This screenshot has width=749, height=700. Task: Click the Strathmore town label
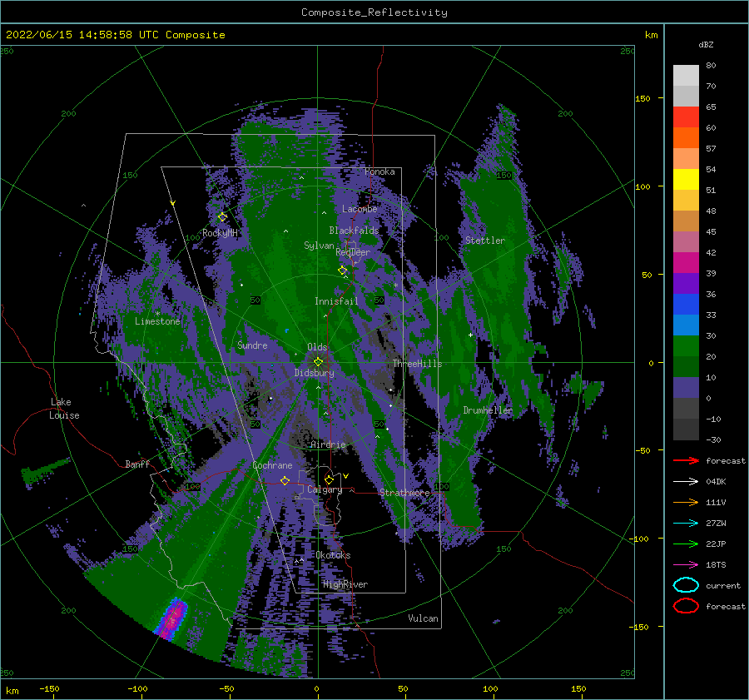click(x=405, y=493)
